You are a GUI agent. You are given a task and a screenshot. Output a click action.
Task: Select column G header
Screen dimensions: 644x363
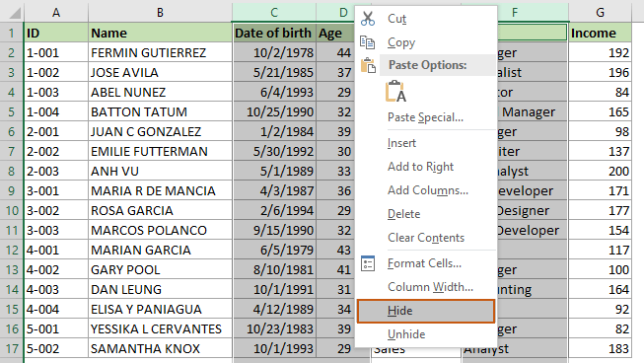pos(600,13)
